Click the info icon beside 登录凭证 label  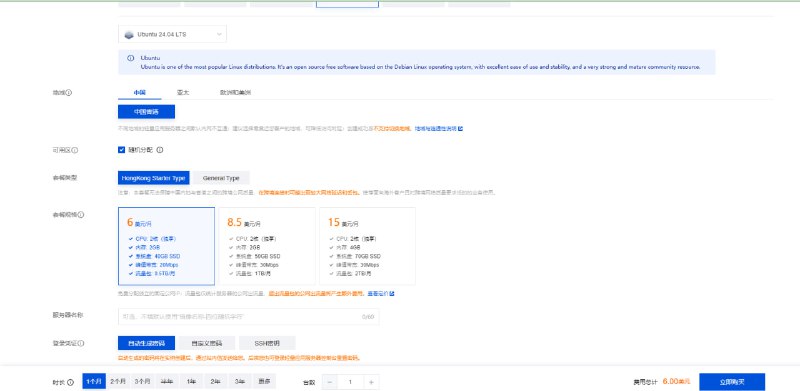[x=81, y=344]
